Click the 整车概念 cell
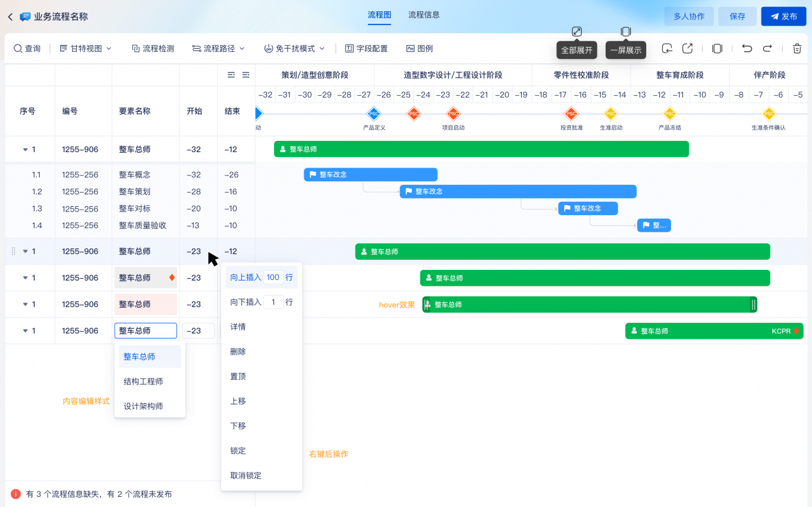The image size is (812, 507). (x=135, y=175)
